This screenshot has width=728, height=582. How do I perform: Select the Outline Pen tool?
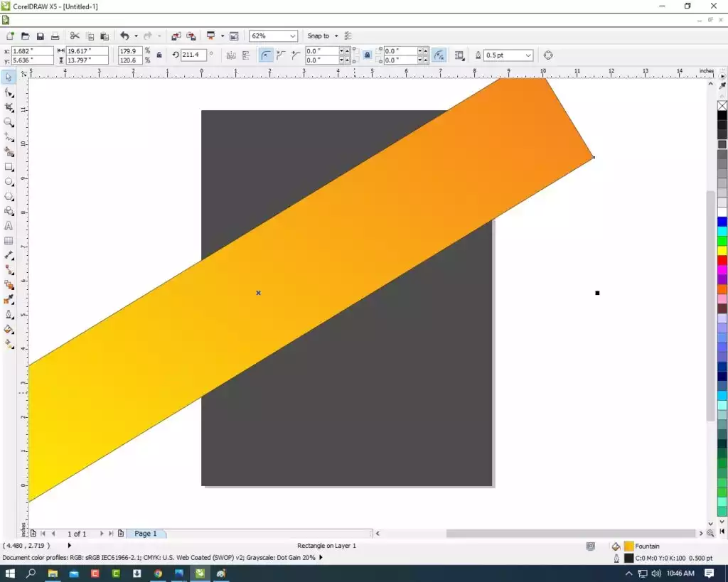click(9, 315)
